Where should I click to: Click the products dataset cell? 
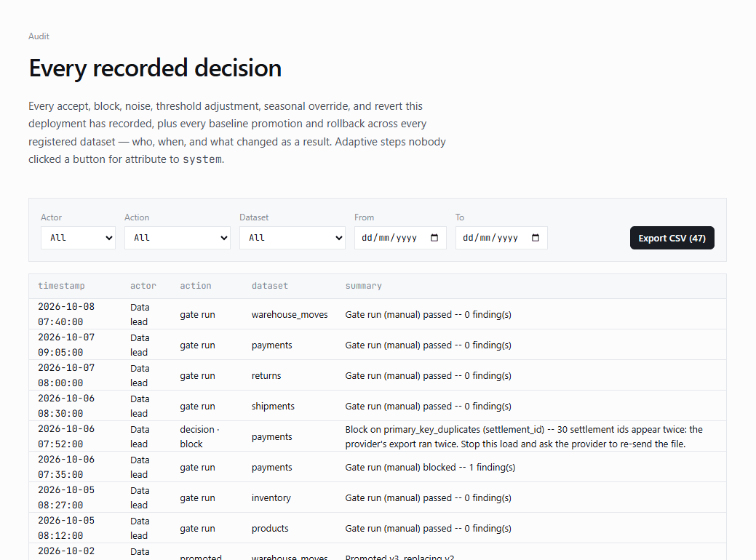270,529
